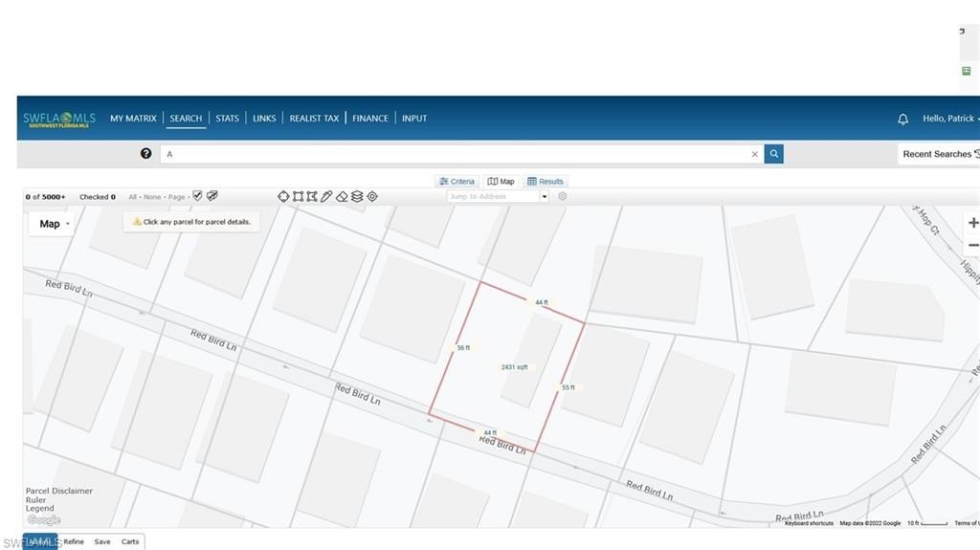Click the help question mark icon
The height and width of the screenshot is (550, 980).
tap(145, 153)
